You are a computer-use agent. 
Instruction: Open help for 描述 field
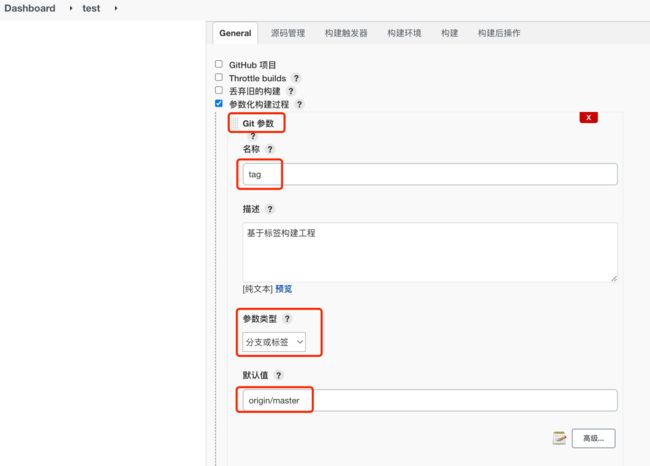tap(270, 209)
